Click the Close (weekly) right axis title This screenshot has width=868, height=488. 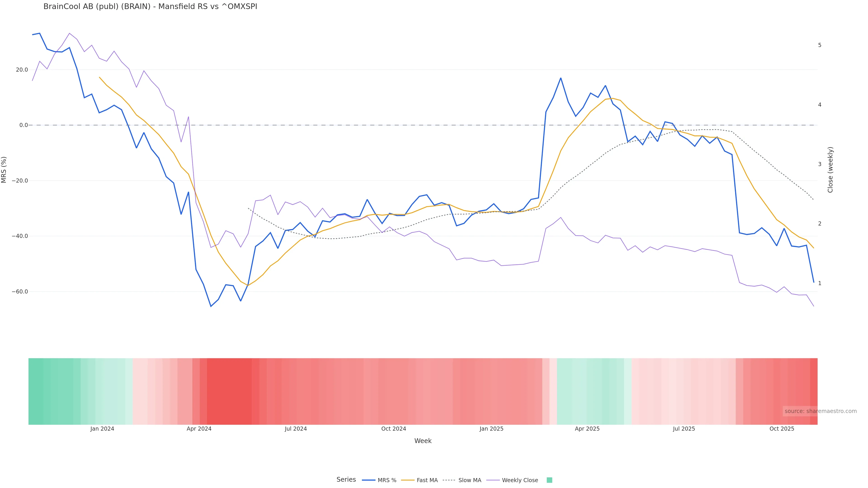830,170
